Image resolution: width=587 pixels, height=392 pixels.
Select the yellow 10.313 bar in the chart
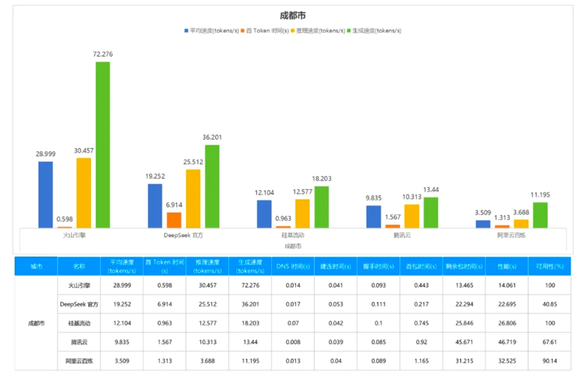[x=412, y=216]
